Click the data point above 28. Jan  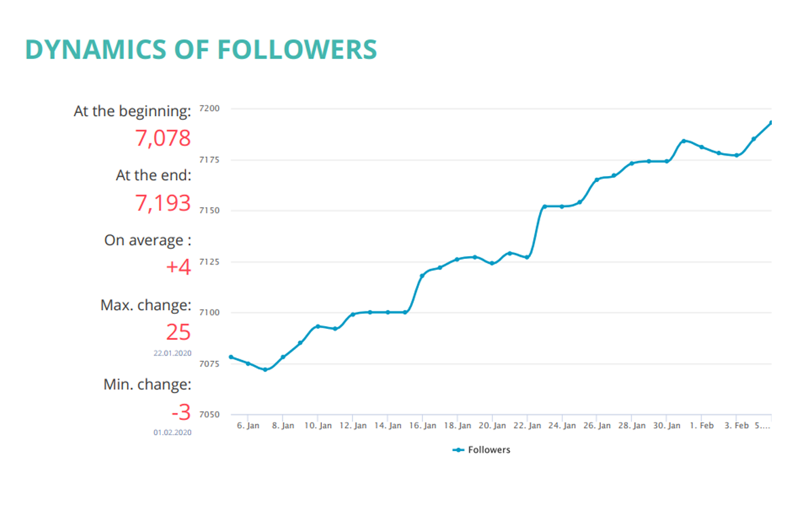point(631,163)
